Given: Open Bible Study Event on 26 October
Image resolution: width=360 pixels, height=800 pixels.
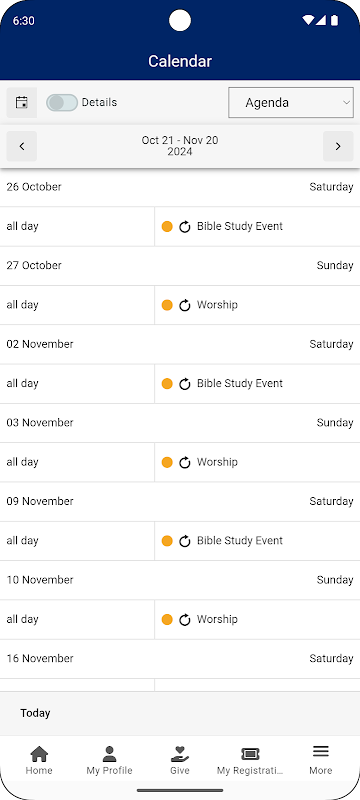Looking at the screenshot, I should pos(240,227).
